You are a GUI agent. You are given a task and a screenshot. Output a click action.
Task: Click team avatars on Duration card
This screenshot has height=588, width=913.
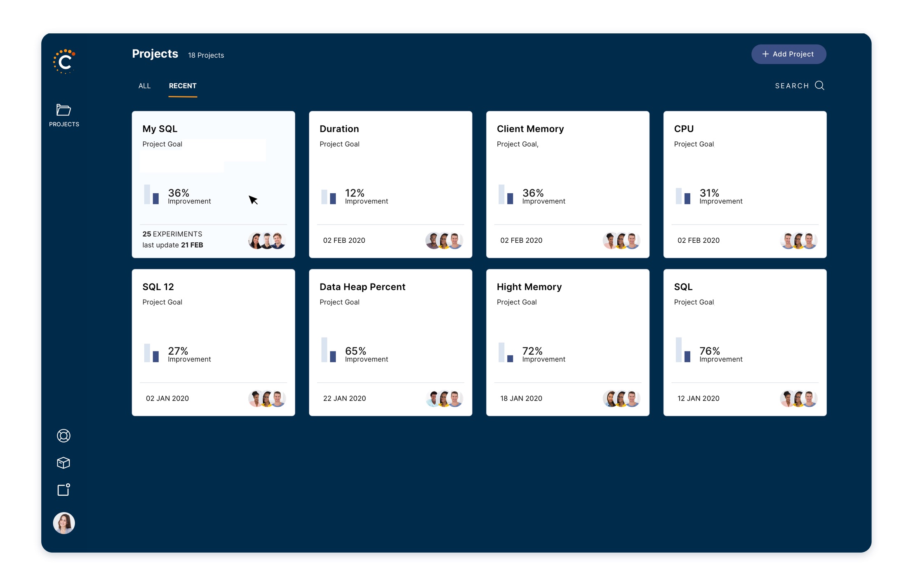point(444,240)
